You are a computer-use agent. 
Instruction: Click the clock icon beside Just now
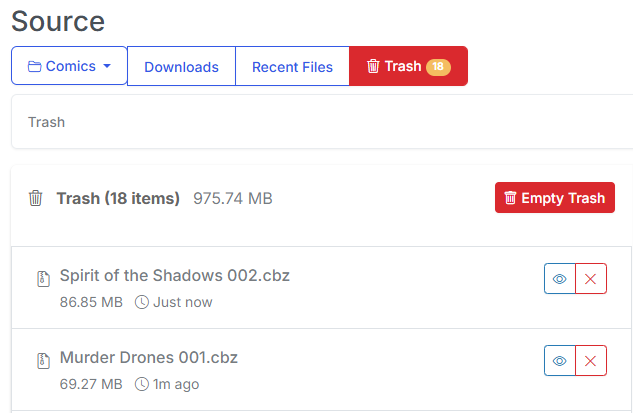tap(141, 302)
